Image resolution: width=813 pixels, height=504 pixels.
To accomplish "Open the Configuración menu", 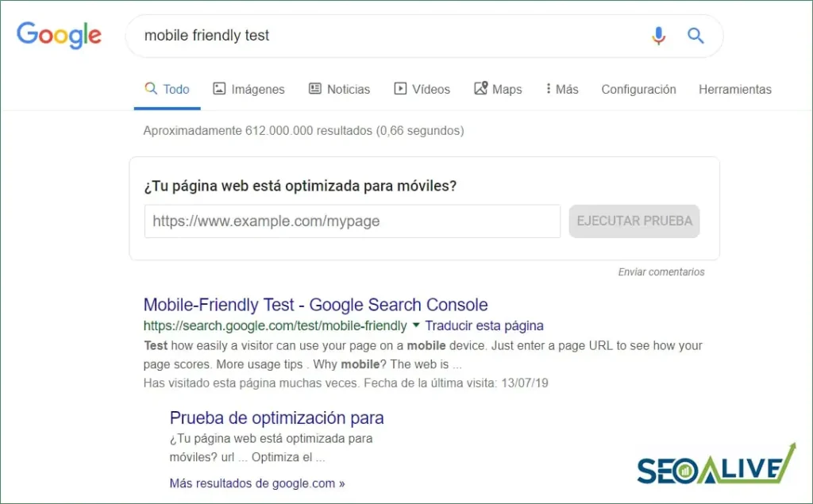I will click(x=638, y=89).
